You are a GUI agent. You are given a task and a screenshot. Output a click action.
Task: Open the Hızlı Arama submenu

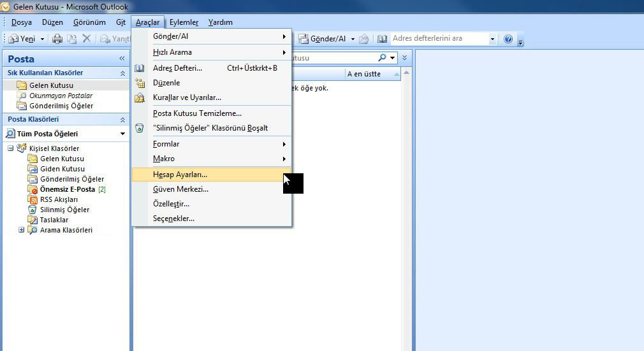point(212,52)
